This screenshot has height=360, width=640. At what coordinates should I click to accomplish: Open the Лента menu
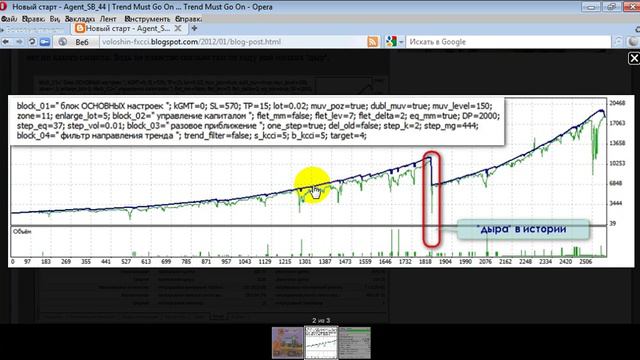point(108,19)
